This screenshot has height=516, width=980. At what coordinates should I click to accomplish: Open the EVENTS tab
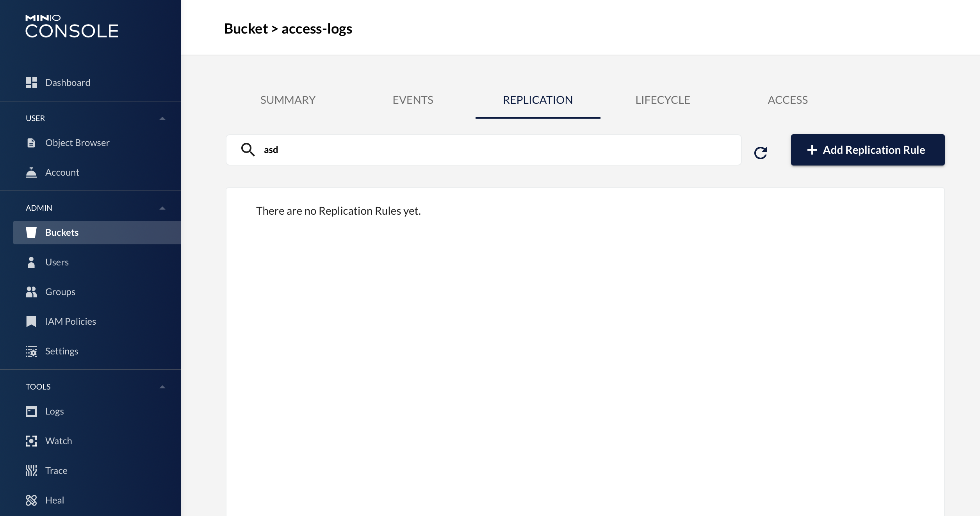(413, 100)
